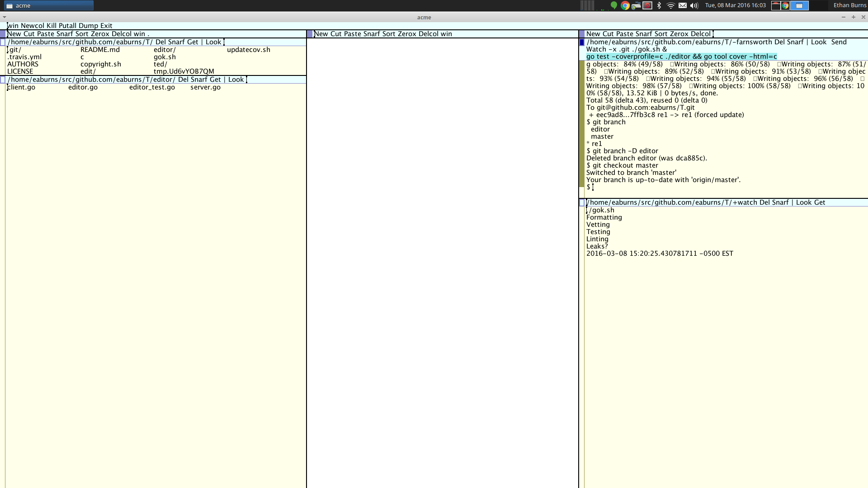Click the dirty -farnsworth window box

point(582,42)
